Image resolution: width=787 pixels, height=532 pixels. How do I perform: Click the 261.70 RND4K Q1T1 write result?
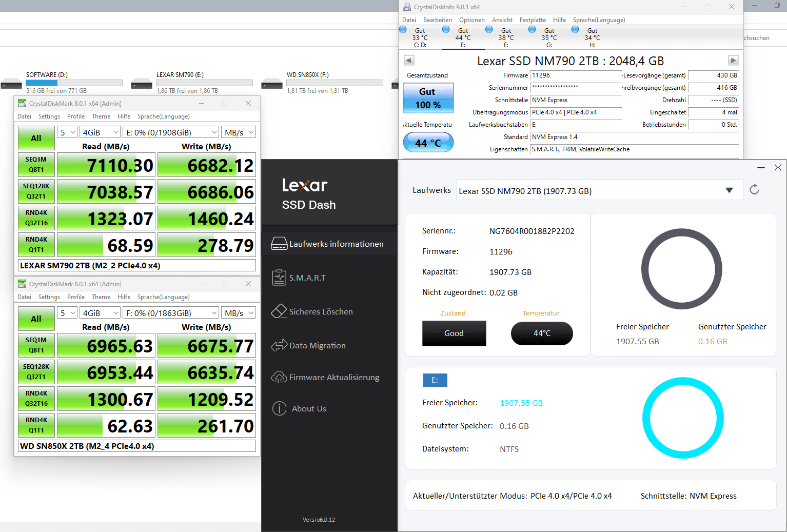(x=206, y=426)
